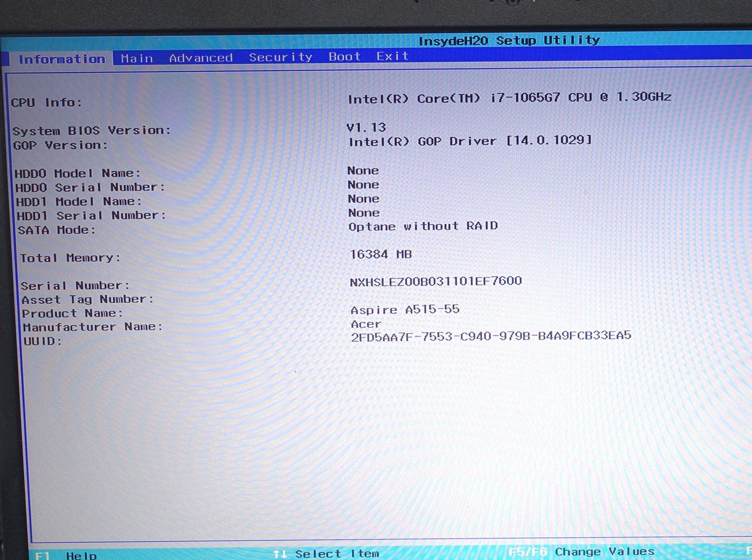This screenshot has width=752, height=560.
Task: Open the Advanced tab
Action: pyautogui.click(x=201, y=58)
